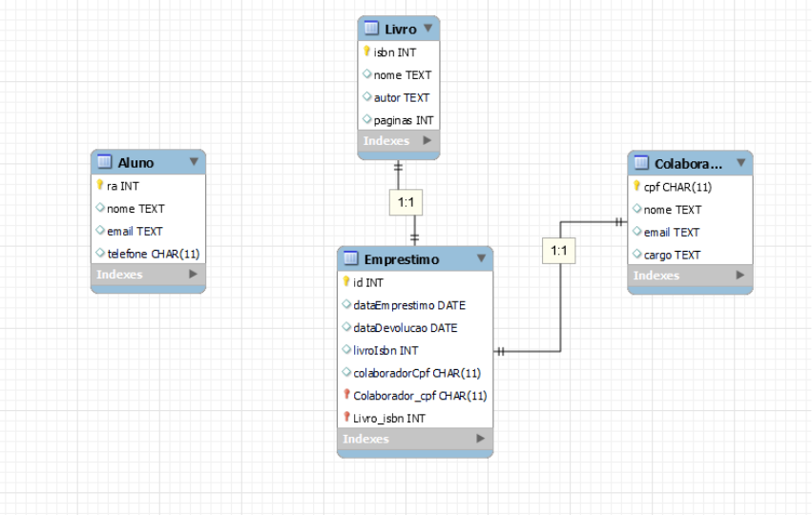Viewport: 812px width, 515px height.
Task: Click the red key icon beside Livro_isbn
Action: tap(346, 418)
